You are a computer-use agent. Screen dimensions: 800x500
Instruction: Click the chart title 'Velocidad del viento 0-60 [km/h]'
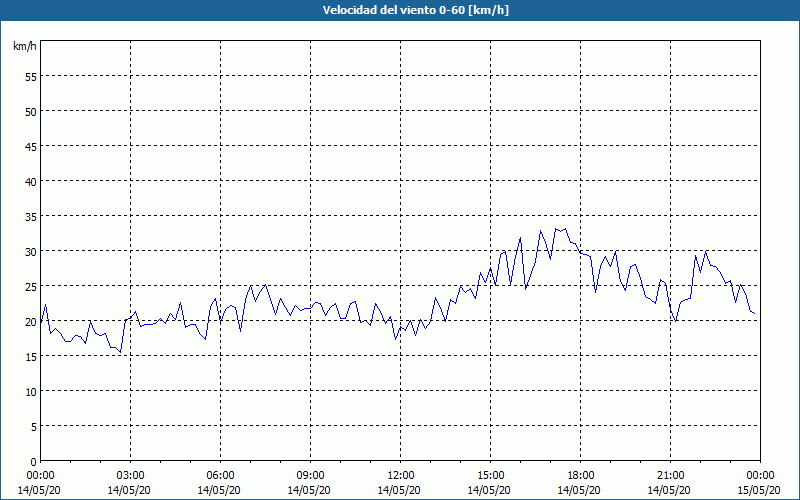point(416,10)
